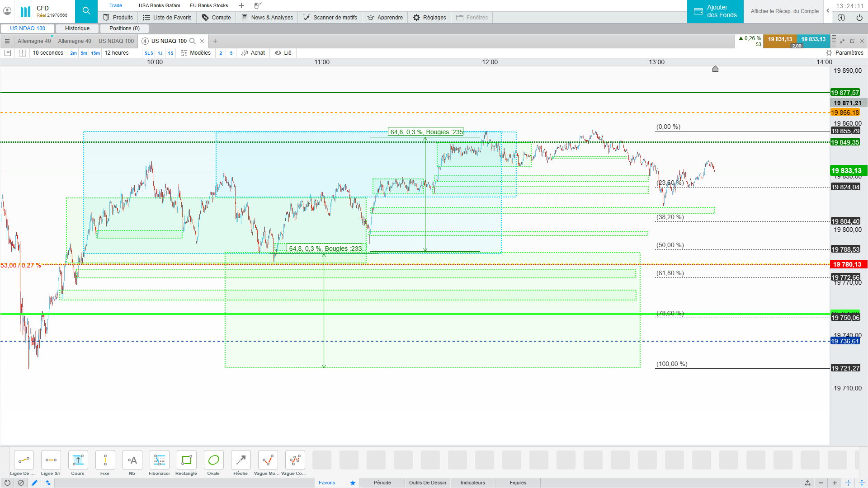Click the Ajouter des Fonds button

click(715, 11)
